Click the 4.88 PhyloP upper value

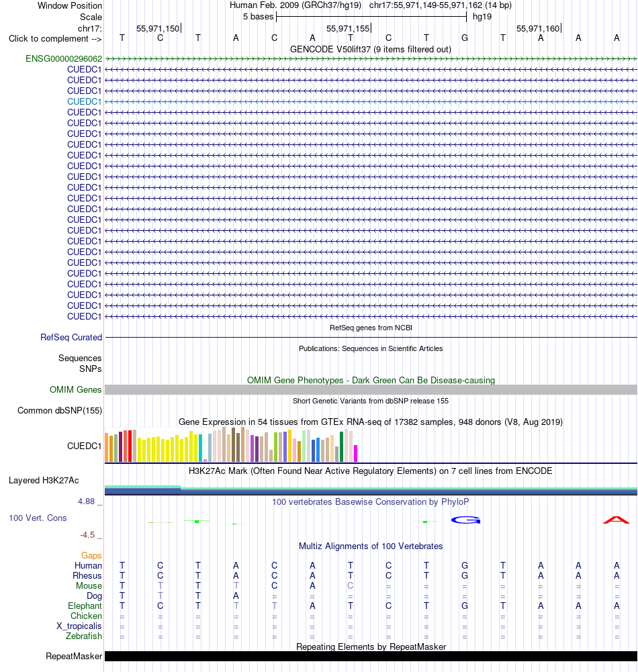point(86,501)
